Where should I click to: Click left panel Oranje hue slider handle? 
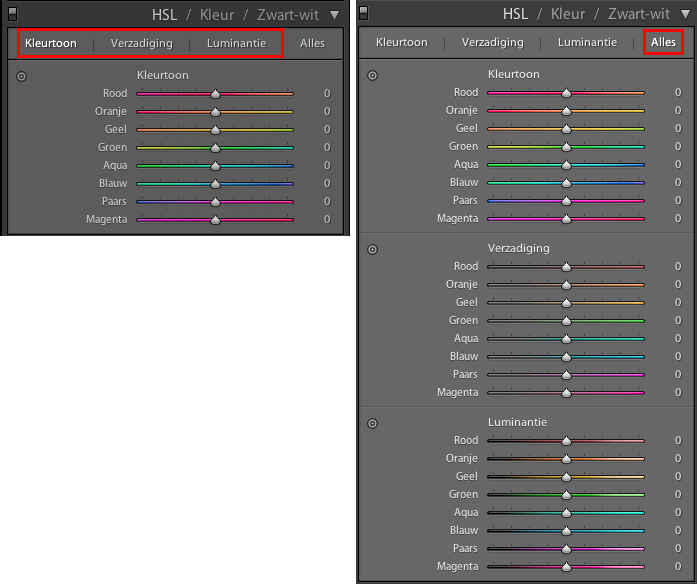[215, 112]
